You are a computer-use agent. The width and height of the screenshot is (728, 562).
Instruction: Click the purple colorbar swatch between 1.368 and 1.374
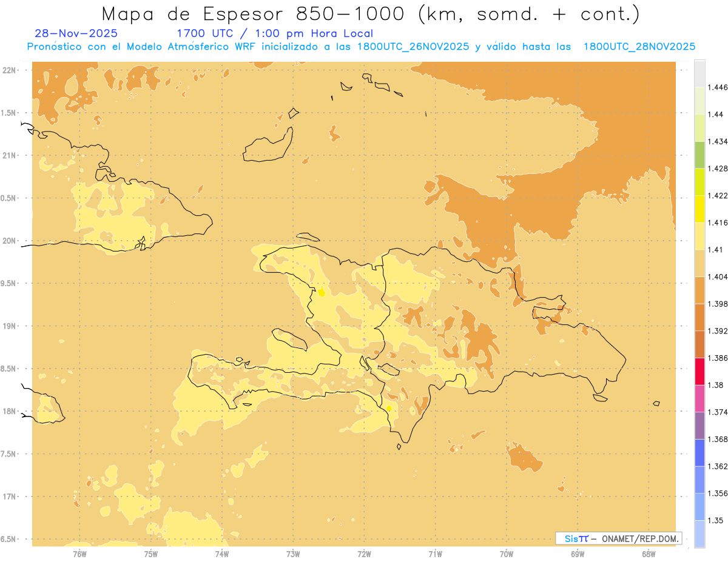click(699, 426)
